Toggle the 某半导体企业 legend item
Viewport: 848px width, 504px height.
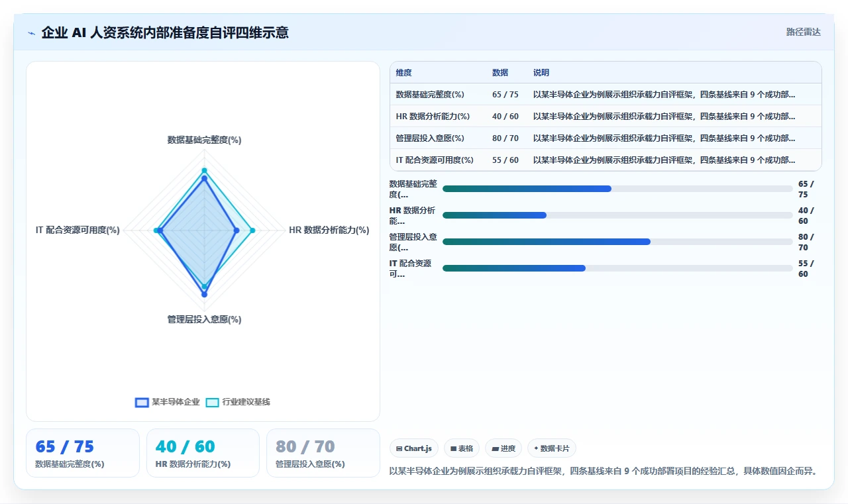(168, 402)
